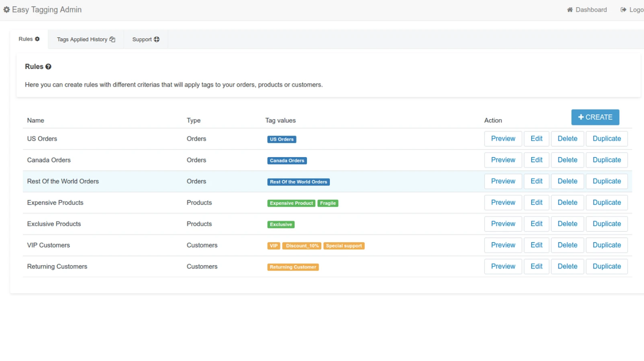Click the gear icon beside Easy Tagging Admin

(6, 9)
